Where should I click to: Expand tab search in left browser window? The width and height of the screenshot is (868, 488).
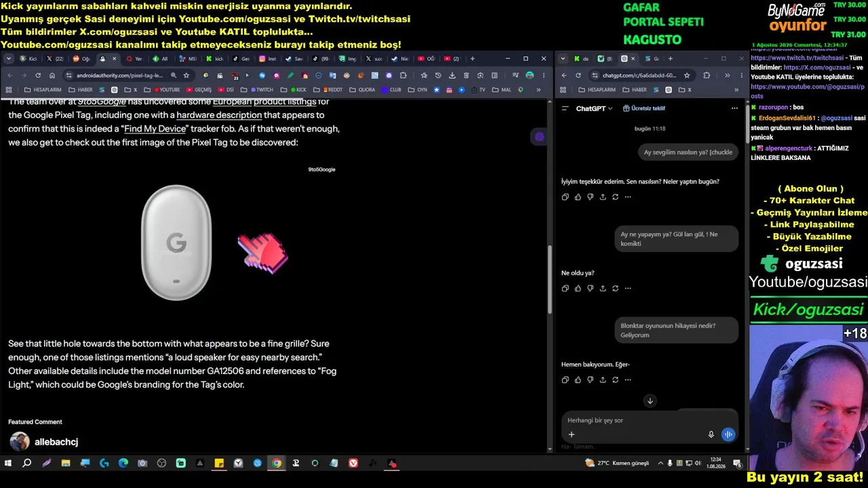[x=9, y=59]
